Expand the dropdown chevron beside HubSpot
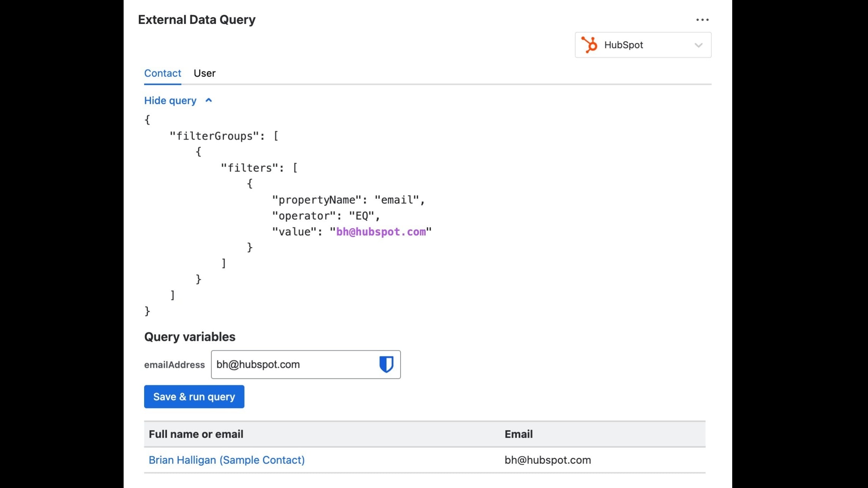This screenshot has height=488, width=868. (698, 45)
